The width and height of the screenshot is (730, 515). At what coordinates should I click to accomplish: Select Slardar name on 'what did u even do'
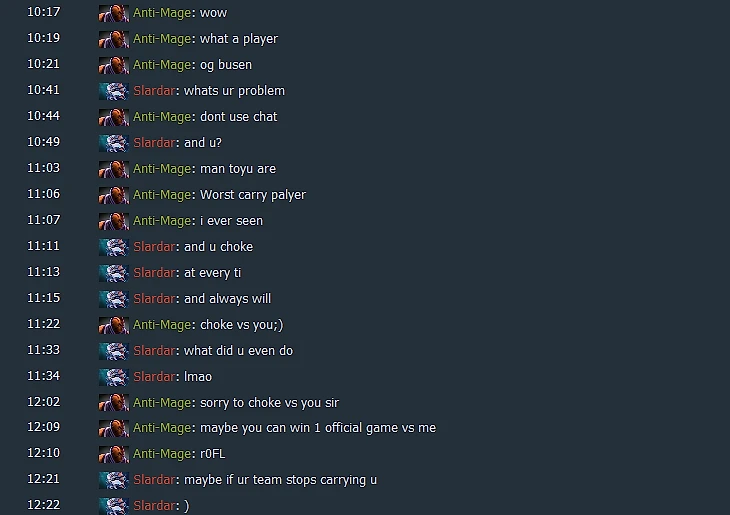(x=154, y=351)
